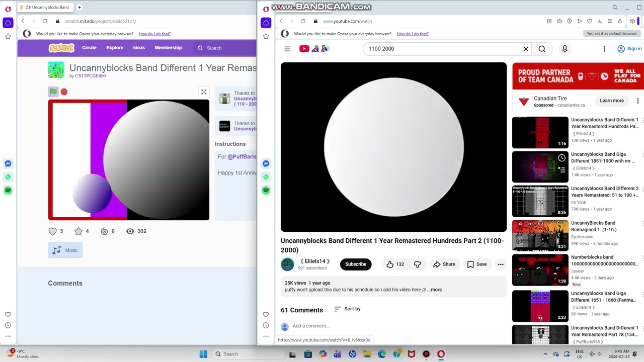This screenshot has height=362, width=644.
Task: Click the Add a comment field
Action: coord(397,326)
